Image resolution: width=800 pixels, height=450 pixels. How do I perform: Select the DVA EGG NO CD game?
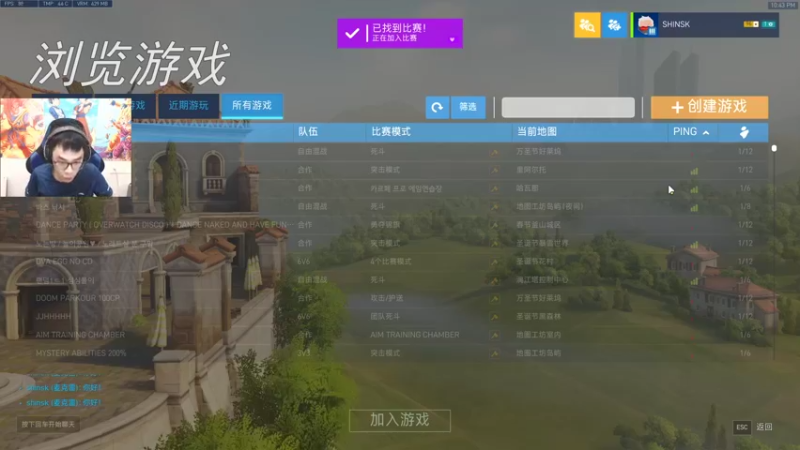(64, 261)
